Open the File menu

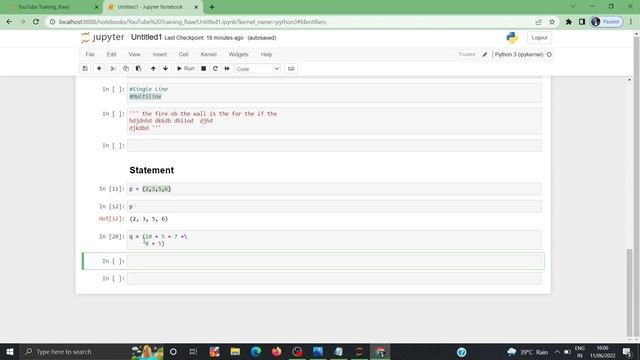tap(90, 54)
